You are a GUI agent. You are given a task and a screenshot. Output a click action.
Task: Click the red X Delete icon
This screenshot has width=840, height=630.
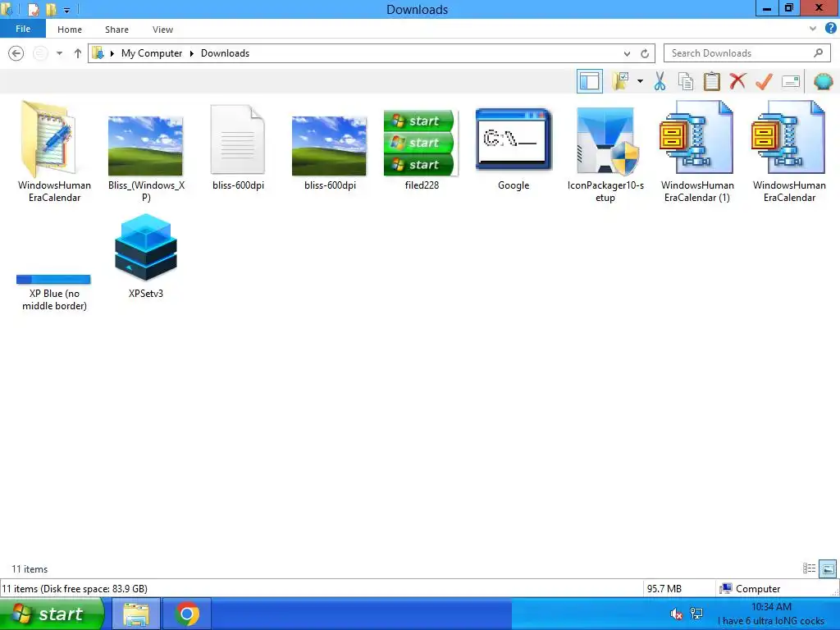click(x=737, y=81)
